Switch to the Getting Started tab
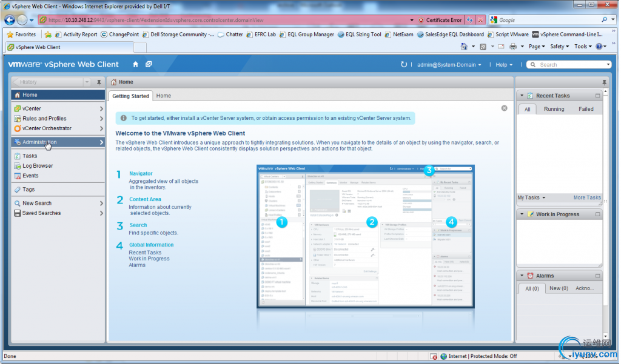 (131, 96)
